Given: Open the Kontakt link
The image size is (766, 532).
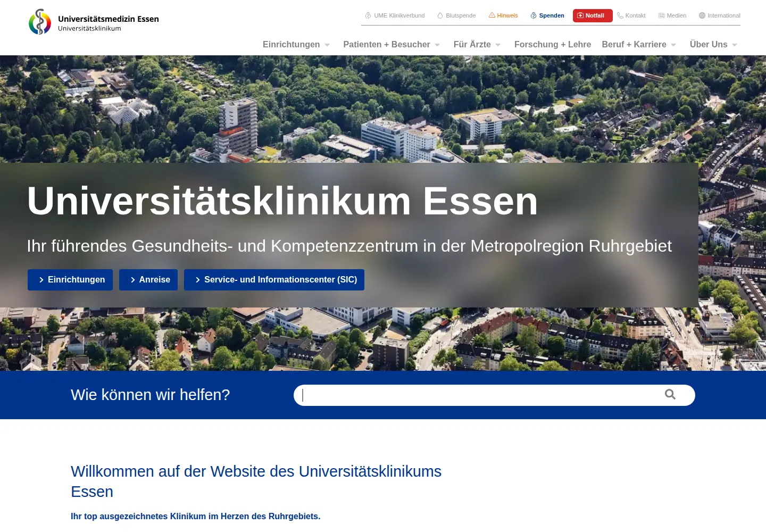Looking at the screenshot, I should pyautogui.click(x=635, y=15).
